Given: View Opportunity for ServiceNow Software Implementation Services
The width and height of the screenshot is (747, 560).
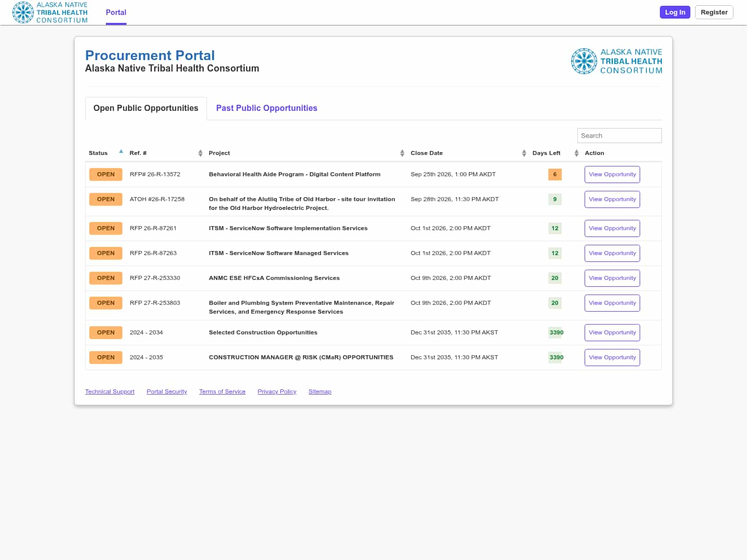Looking at the screenshot, I should 612,228.
